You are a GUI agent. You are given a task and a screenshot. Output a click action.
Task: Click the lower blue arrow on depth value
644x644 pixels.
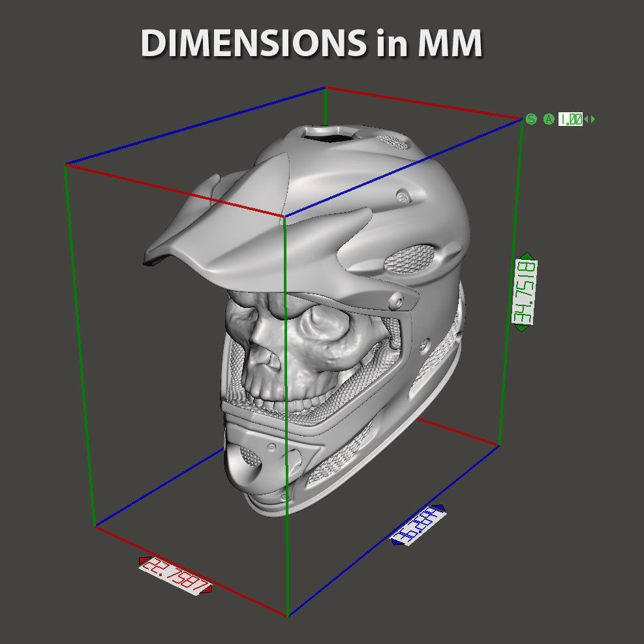(397, 543)
